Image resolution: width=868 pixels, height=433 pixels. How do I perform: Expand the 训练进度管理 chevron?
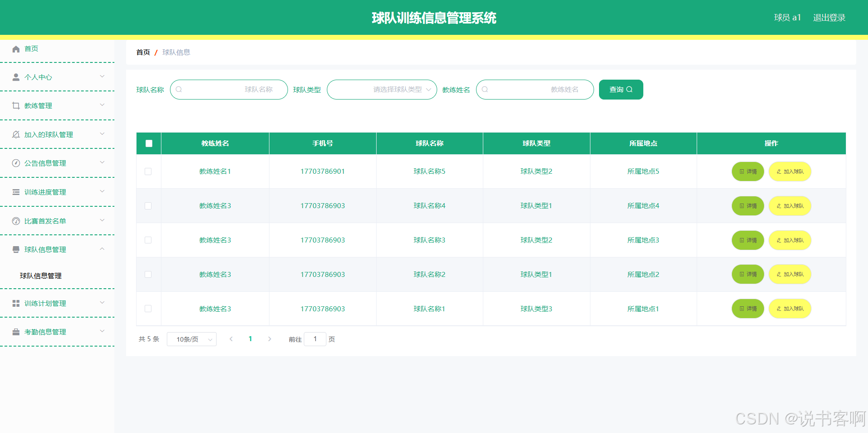click(102, 191)
